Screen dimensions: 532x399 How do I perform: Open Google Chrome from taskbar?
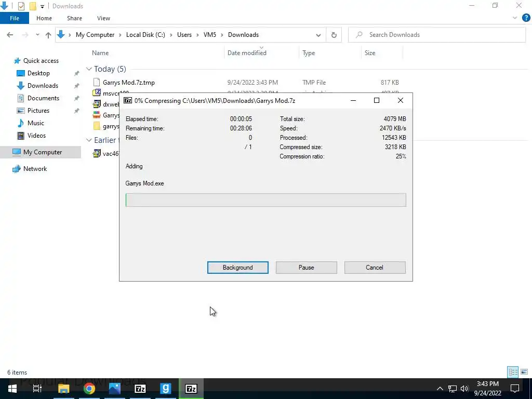pyautogui.click(x=89, y=389)
